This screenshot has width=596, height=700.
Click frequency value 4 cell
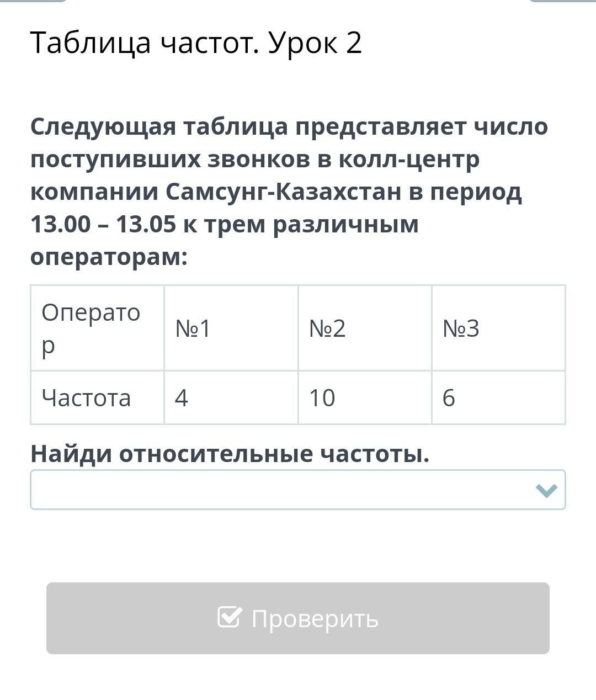point(231,397)
